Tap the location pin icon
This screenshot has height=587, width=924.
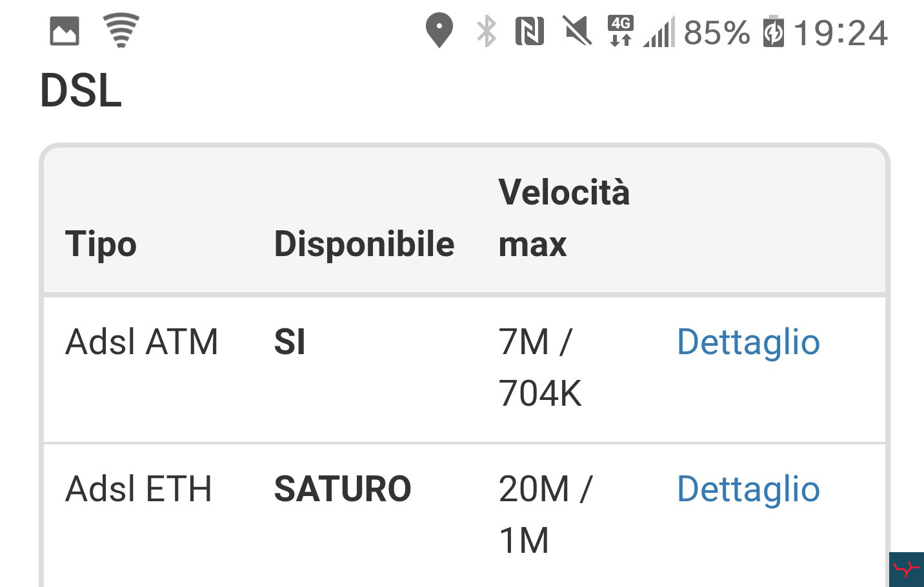click(439, 30)
